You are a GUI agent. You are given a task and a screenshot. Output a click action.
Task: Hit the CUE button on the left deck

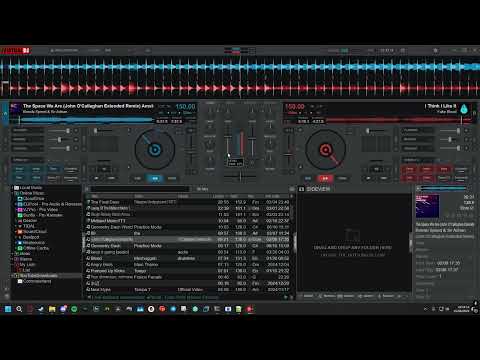(138, 178)
